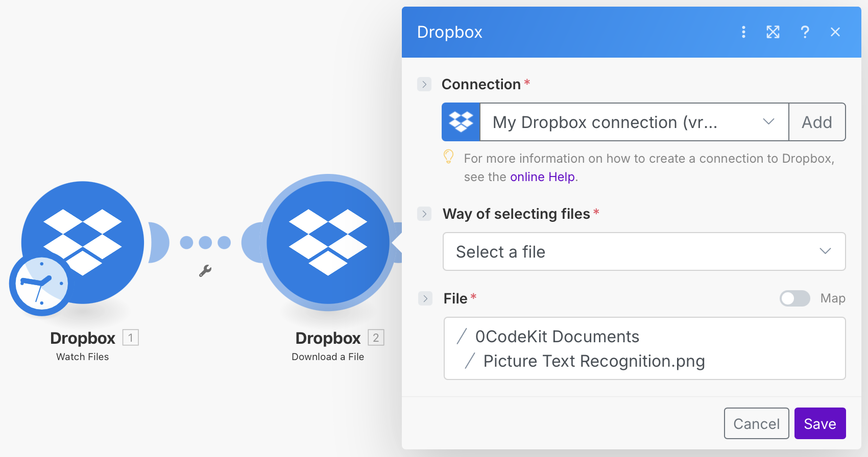Open the three-dot options menu in Dropbox panel
This screenshot has height=457, width=868.
click(x=743, y=32)
